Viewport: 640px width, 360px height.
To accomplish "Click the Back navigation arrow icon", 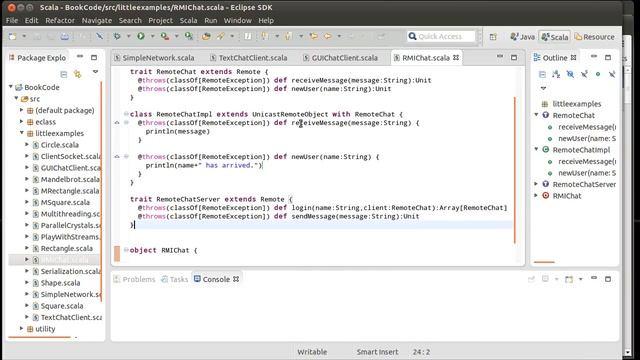I will (328, 37).
